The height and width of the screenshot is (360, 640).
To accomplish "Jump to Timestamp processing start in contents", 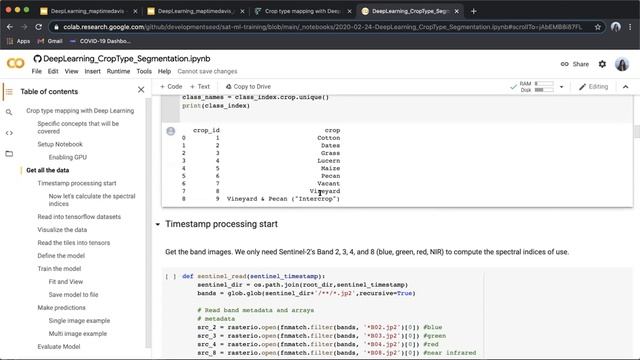I will (77, 183).
